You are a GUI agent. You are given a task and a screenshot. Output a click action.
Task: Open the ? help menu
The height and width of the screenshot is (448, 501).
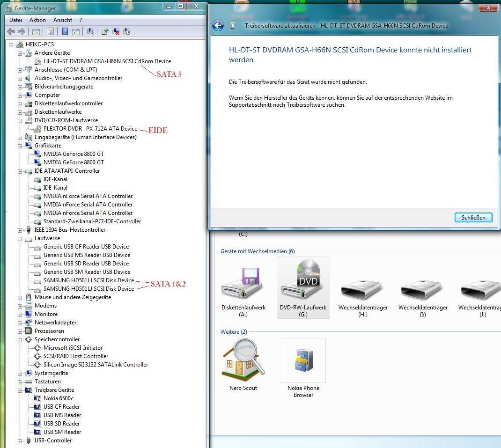81,20
